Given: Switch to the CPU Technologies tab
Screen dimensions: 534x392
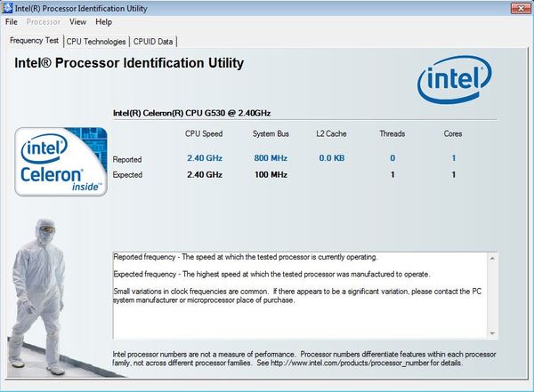Looking at the screenshot, I should 95,41.
